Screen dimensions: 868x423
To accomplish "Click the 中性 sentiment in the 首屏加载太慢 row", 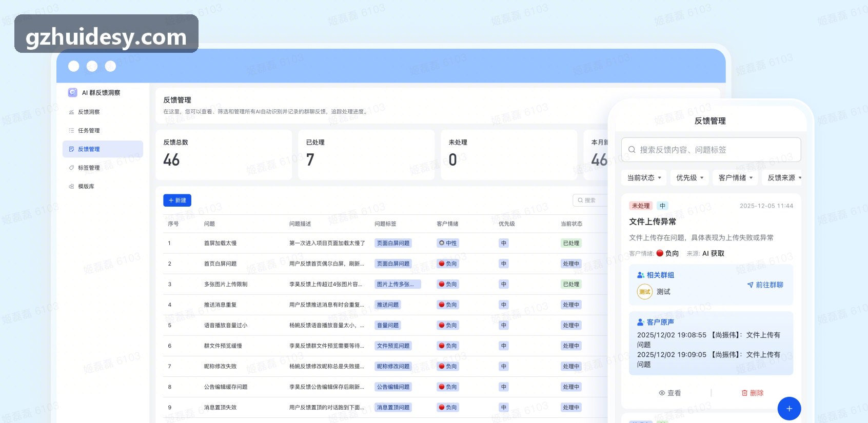I will coord(448,244).
